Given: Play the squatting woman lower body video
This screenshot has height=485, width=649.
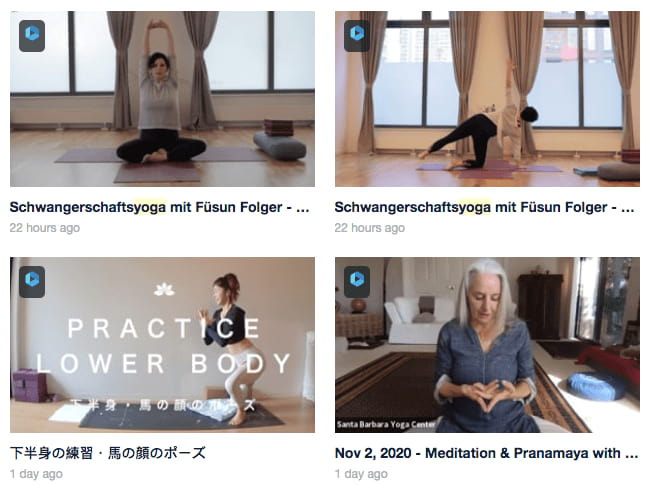Looking at the screenshot, I should point(162,345).
